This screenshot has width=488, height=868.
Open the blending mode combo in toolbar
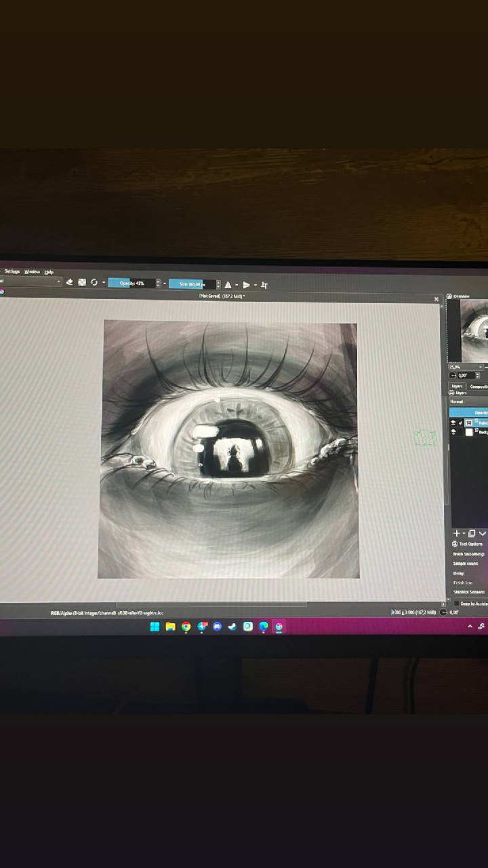coord(30,281)
